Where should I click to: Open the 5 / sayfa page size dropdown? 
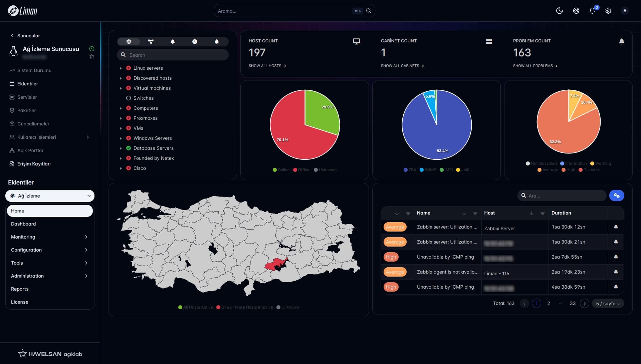pyautogui.click(x=608, y=303)
